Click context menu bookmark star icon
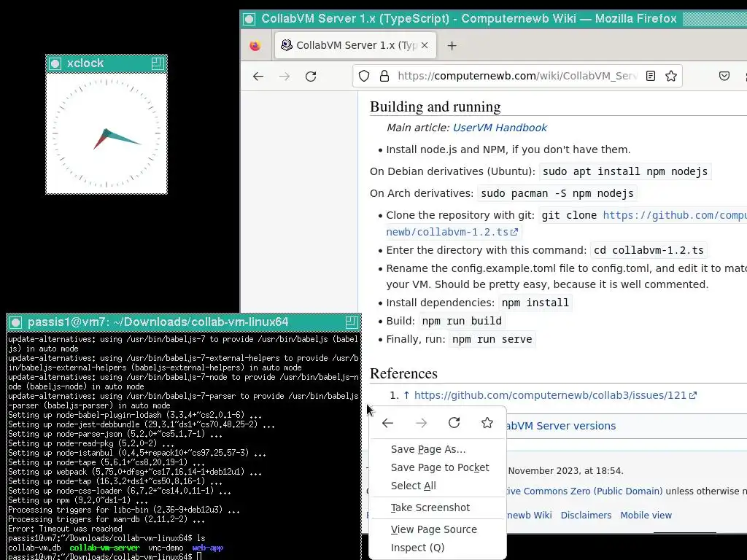This screenshot has width=747, height=560. pyautogui.click(x=487, y=423)
